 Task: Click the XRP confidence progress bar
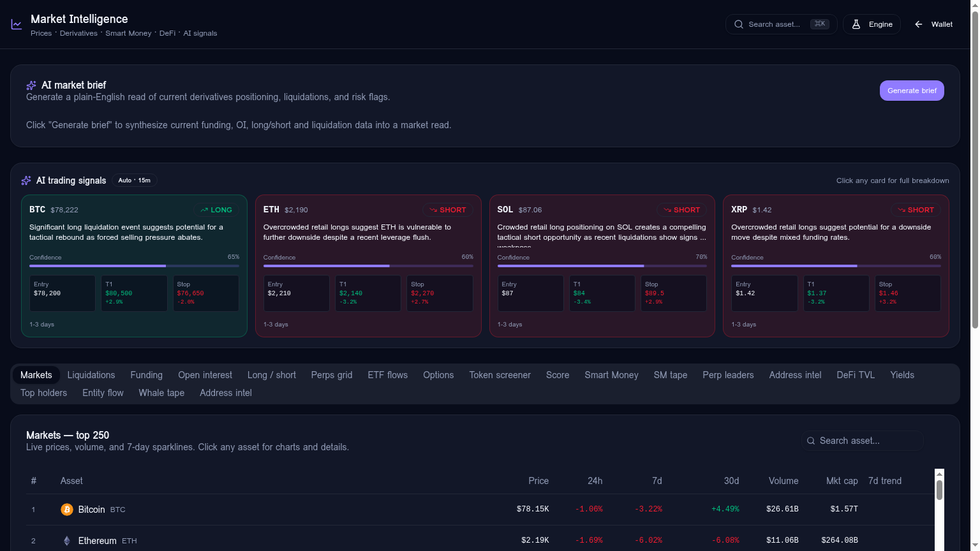(x=836, y=266)
